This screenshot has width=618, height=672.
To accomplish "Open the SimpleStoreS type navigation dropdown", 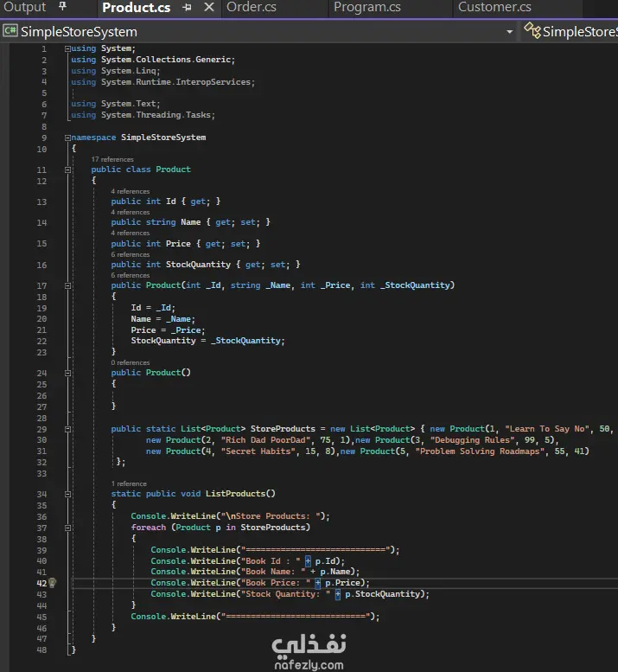I will point(570,31).
